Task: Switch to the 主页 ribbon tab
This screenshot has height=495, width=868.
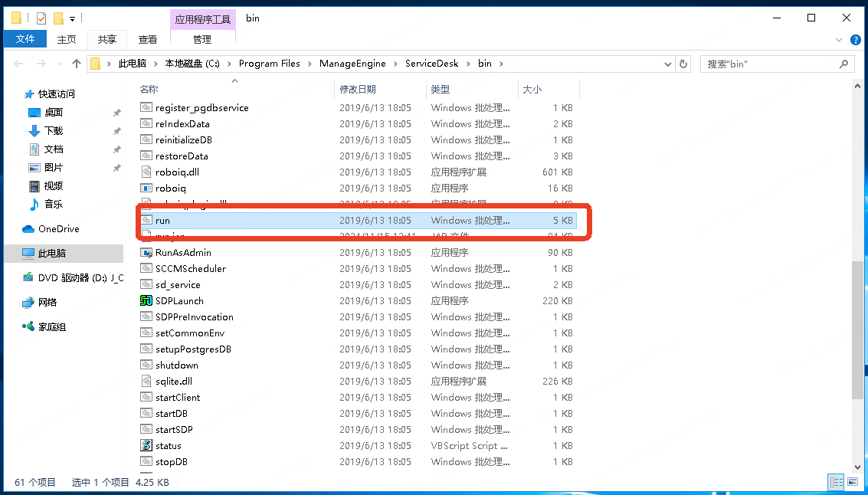Action: 67,39
